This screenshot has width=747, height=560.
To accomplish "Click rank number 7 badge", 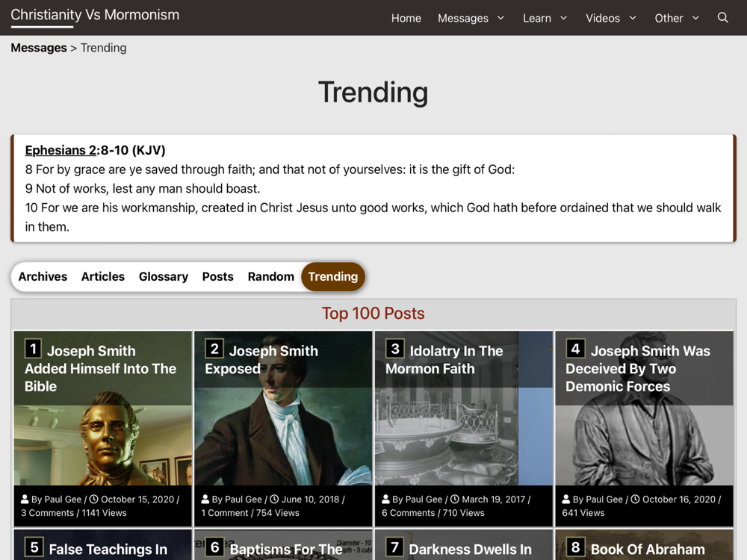I will pyautogui.click(x=394, y=547).
